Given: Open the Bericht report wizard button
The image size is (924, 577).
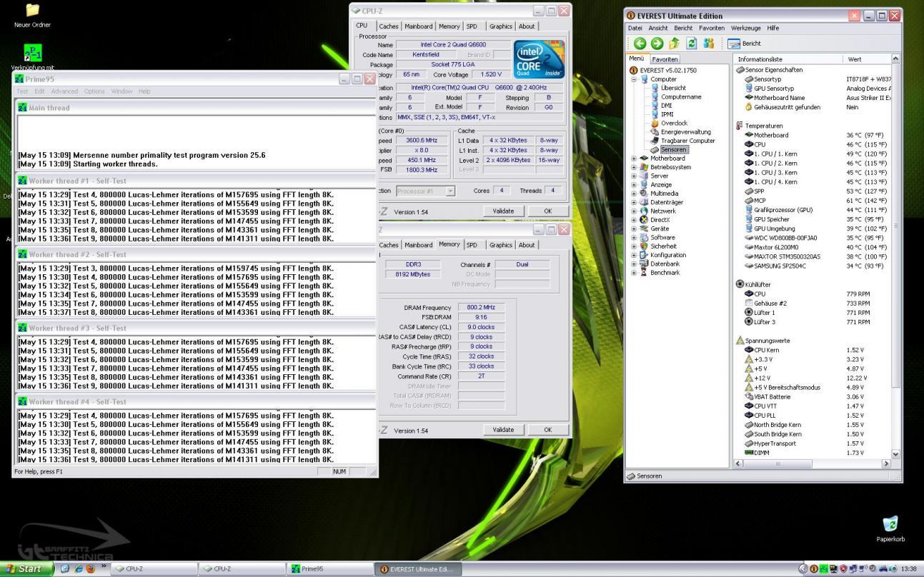Looking at the screenshot, I should point(744,44).
